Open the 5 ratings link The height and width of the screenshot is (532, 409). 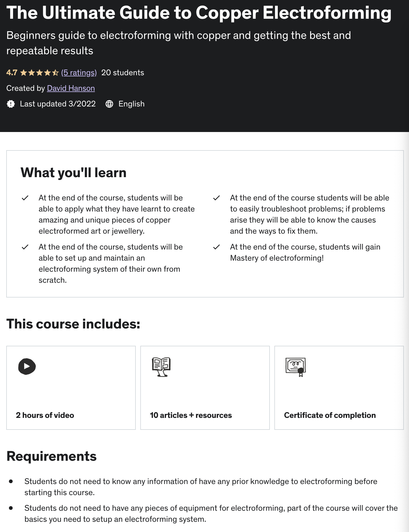[79, 73]
